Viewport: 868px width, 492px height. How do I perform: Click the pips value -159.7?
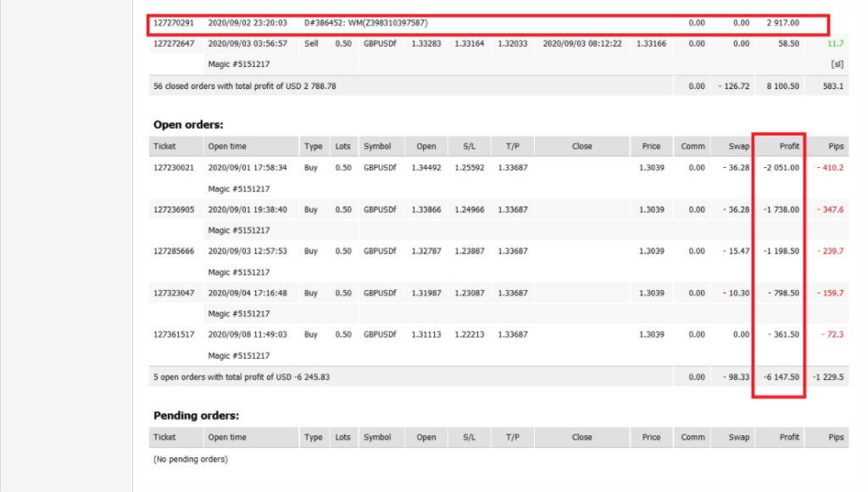pyautogui.click(x=831, y=294)
